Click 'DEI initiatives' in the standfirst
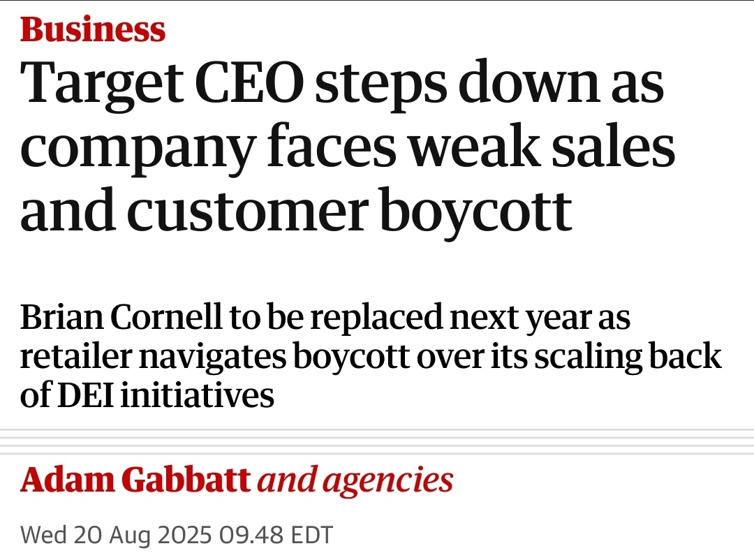 coord(166,395)
